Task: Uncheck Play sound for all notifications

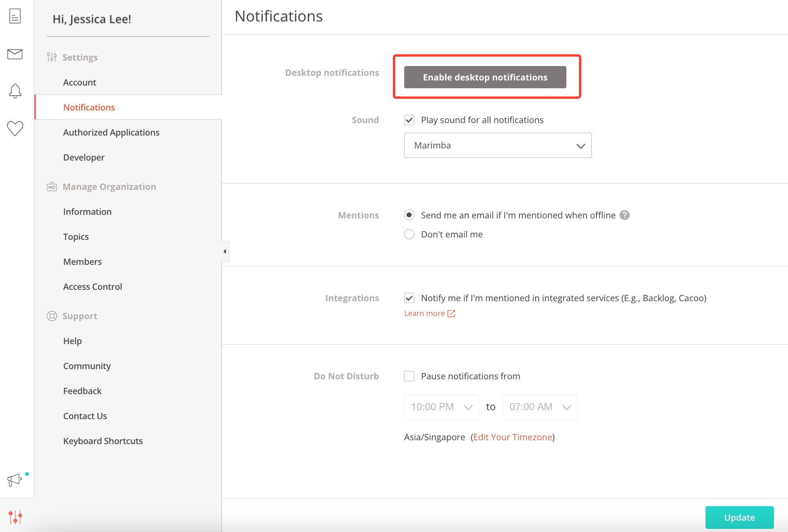Action: click(x=409, y=120)
